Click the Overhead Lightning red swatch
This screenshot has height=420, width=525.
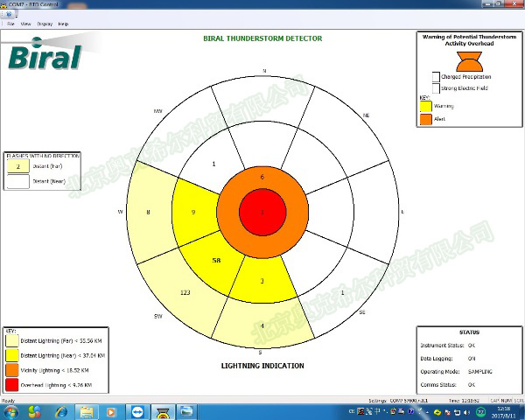point(11,385)
